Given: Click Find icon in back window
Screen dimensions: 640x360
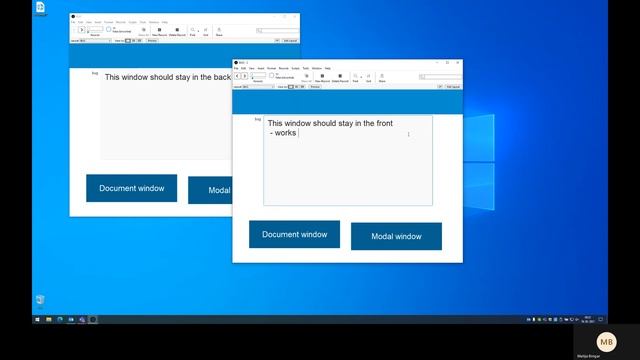Looking at the screenshot, I should click(192, 31).
